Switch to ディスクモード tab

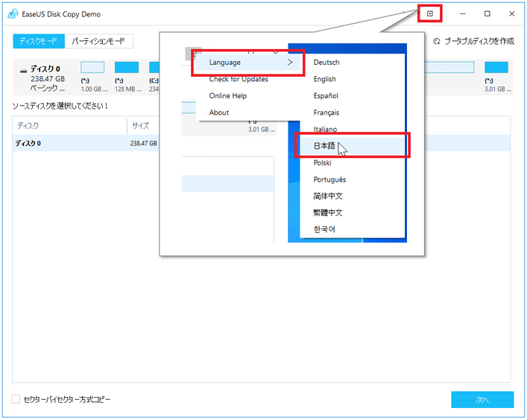click(x=39, y=42)
